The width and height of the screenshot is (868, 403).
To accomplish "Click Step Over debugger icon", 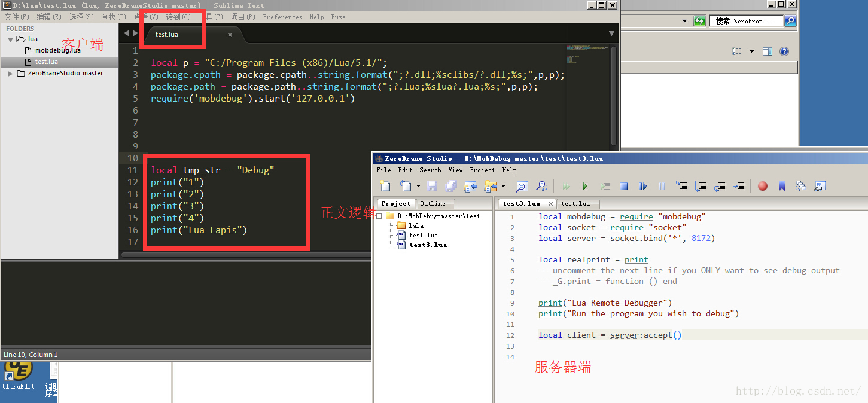I will point(701,186).
